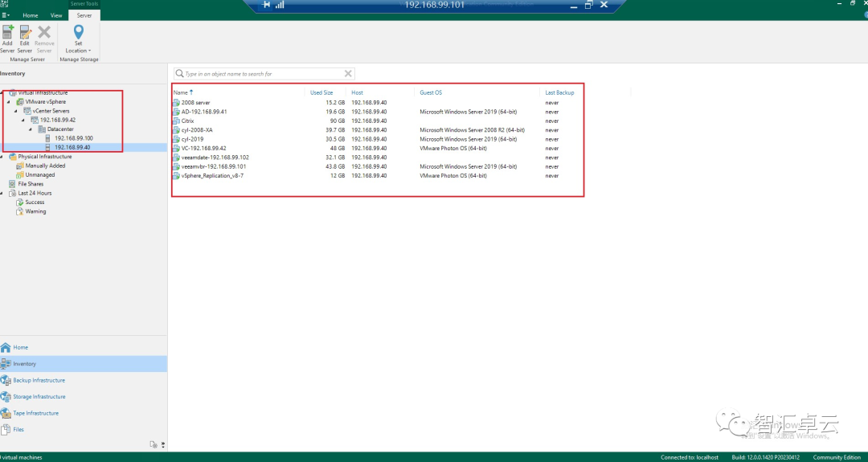Click the Tape Infrastructure icon
The height and width of the screenshot is (462, 868).
(6, 413)
